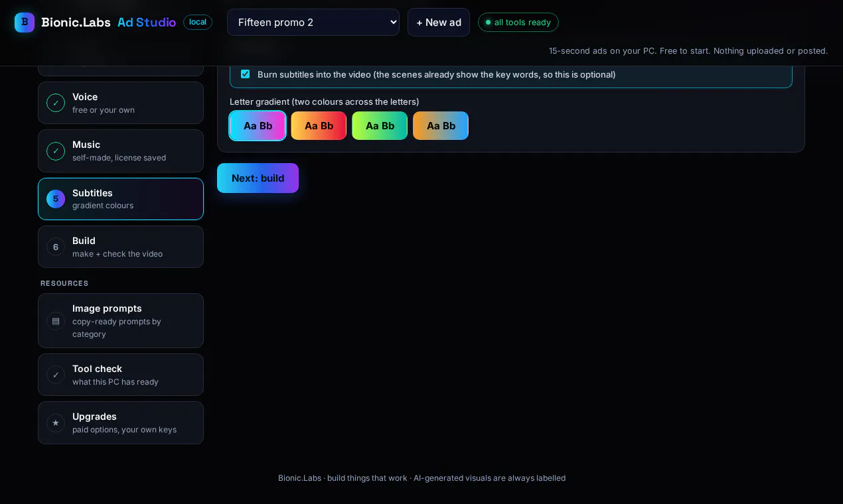Viewport: 843px width, 504px height.
Task: Click the + New ad button
Action: click(x=439, y=22)
